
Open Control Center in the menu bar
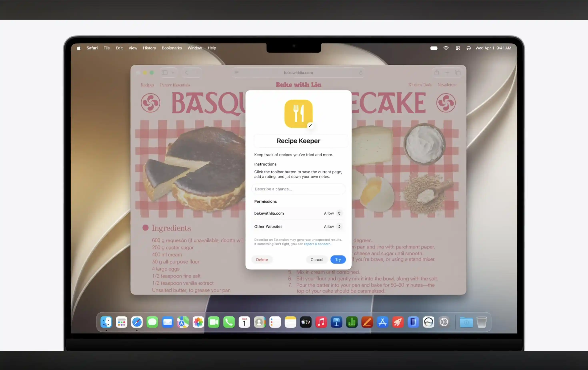coord(458,48)
